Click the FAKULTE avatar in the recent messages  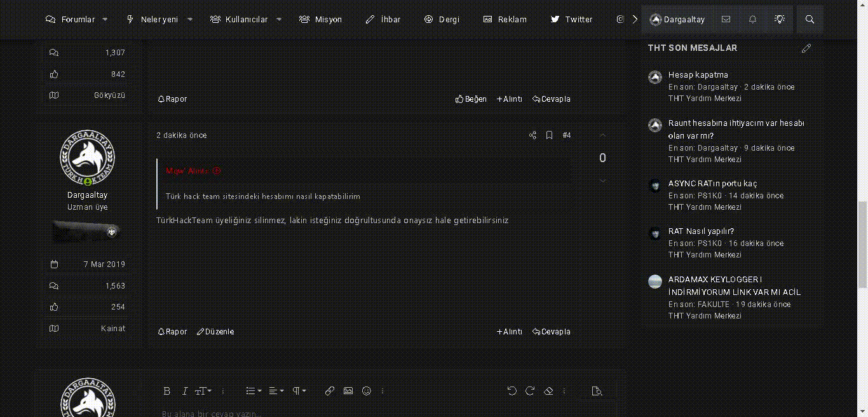[x=655, y=282]
